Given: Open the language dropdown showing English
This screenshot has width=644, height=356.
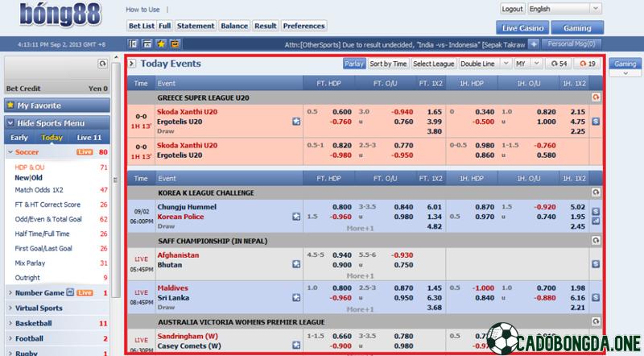Looking at the screenshot, I should click(x=564, y=9).
